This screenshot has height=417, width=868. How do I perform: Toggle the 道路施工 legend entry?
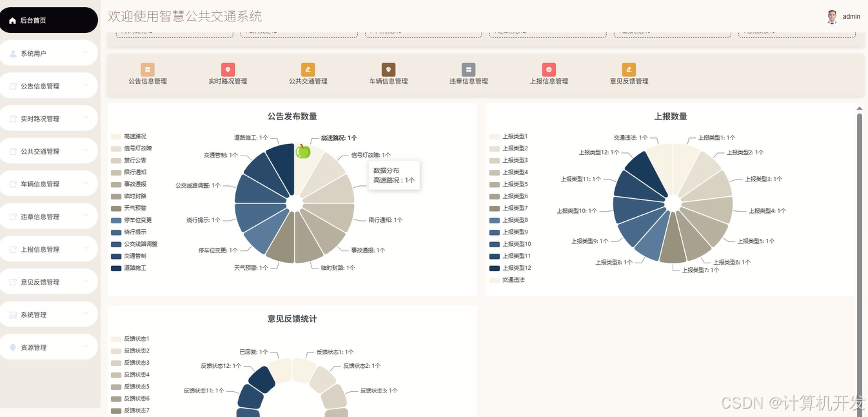pyautogui.click(x=129, y=268)
